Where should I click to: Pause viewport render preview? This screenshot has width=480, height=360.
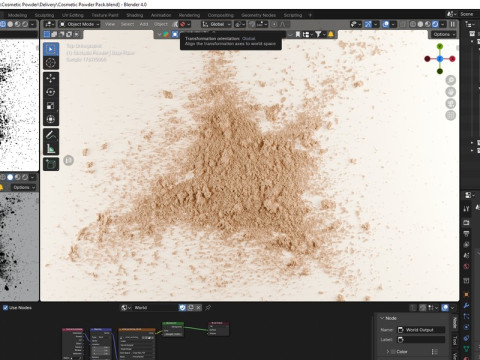(x=453, y=24)
